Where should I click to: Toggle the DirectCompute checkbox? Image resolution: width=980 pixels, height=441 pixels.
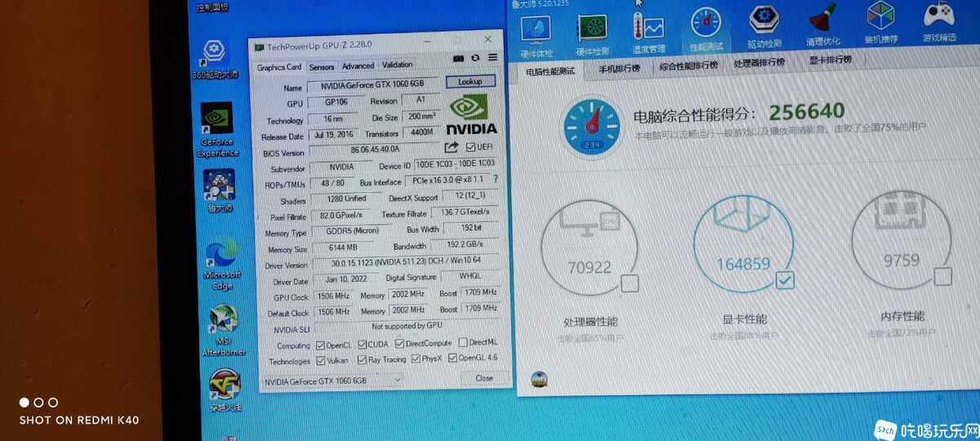(x=399, y=344)
